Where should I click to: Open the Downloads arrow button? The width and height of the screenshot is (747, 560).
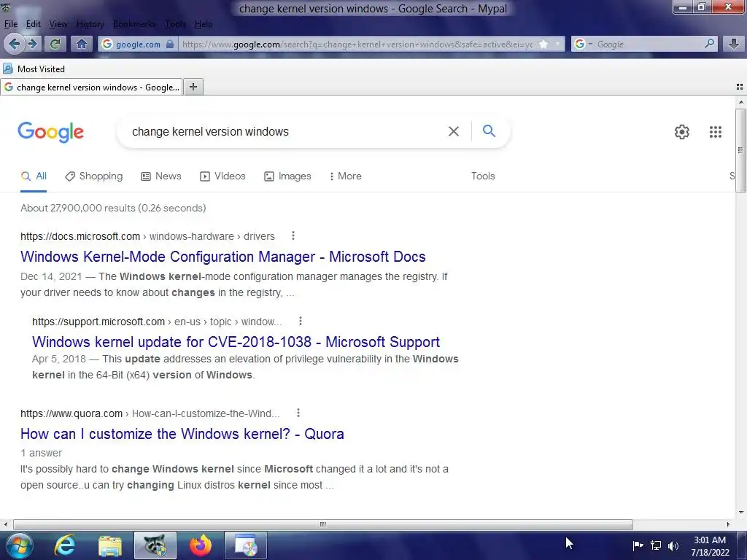point(734,44)
